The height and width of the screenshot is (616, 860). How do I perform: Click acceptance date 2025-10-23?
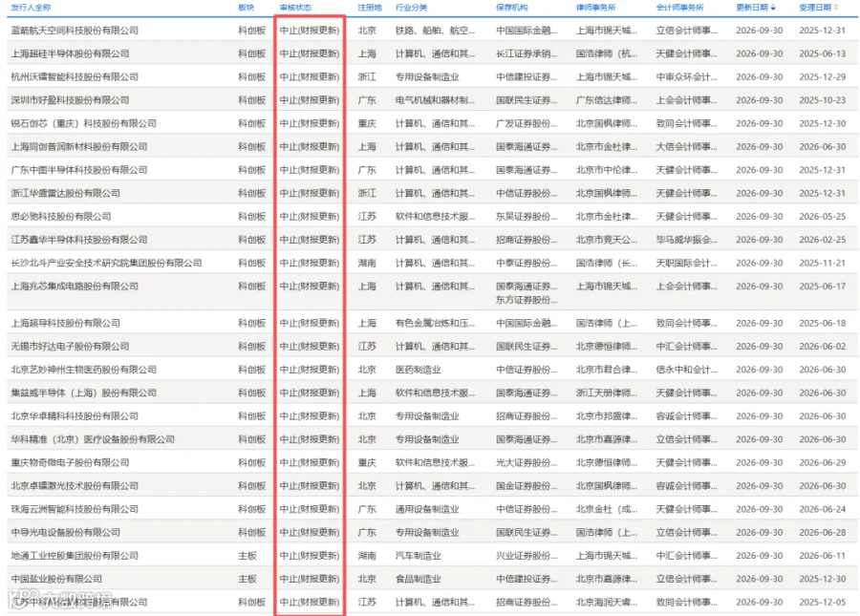tap(823, 100)
